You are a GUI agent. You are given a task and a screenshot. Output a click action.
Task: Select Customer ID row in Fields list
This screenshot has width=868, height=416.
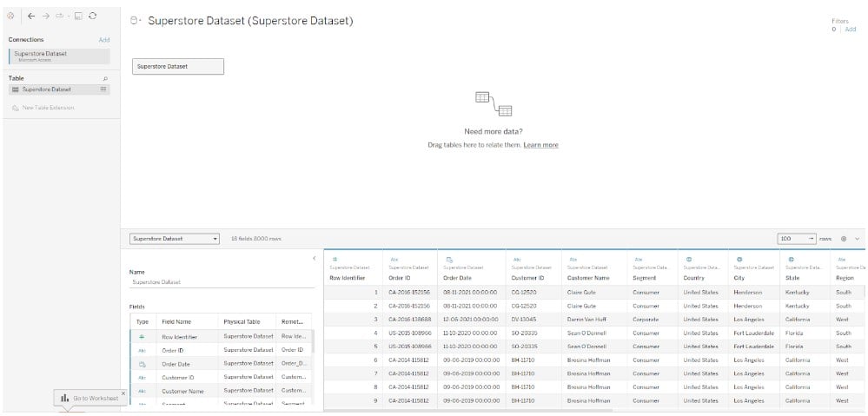[221, 377]
